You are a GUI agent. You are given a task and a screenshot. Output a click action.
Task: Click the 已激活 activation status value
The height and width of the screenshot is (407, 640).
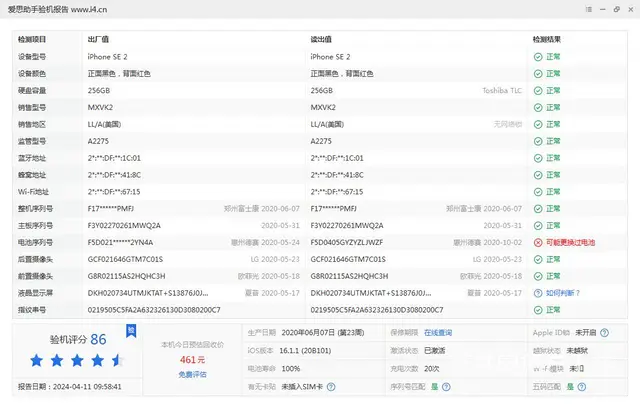click(435, 351)
